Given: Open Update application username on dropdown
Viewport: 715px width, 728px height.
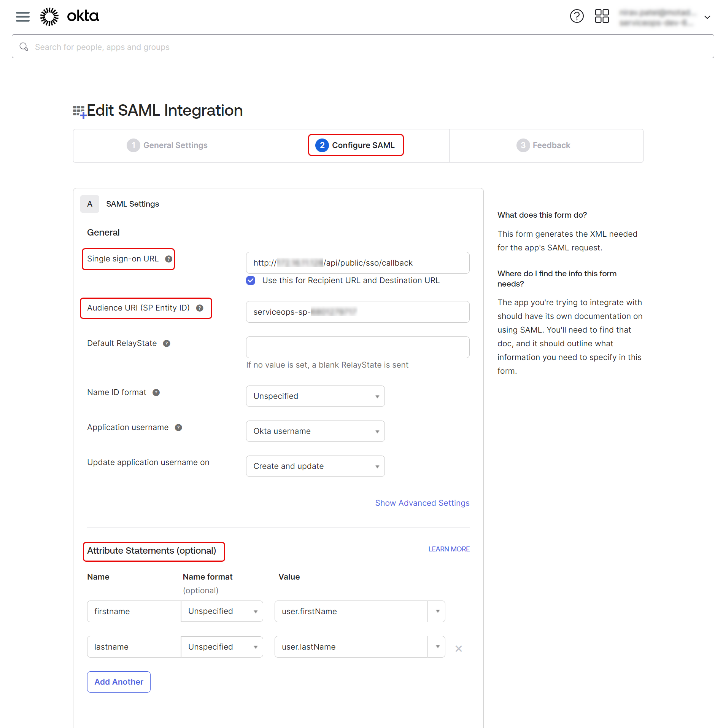Looking at the screenshot, I should [x=315, y=466].
